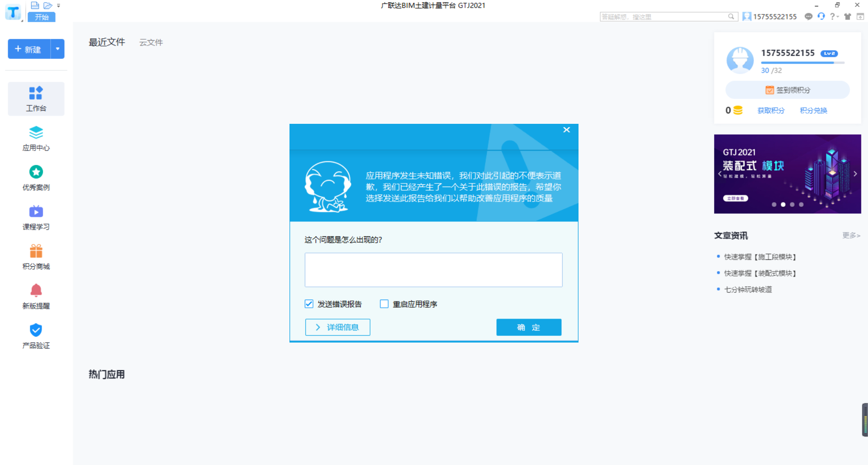The width and height of the screenshot is (868, 465).
Task: Click the Lv2 level badge
Action: [829, 53]
